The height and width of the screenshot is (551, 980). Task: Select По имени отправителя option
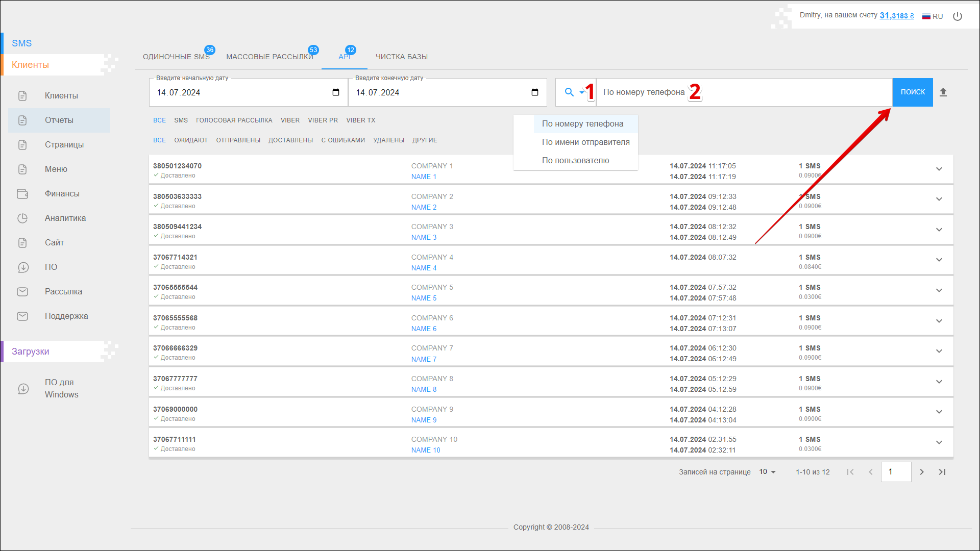pos(585,142)
